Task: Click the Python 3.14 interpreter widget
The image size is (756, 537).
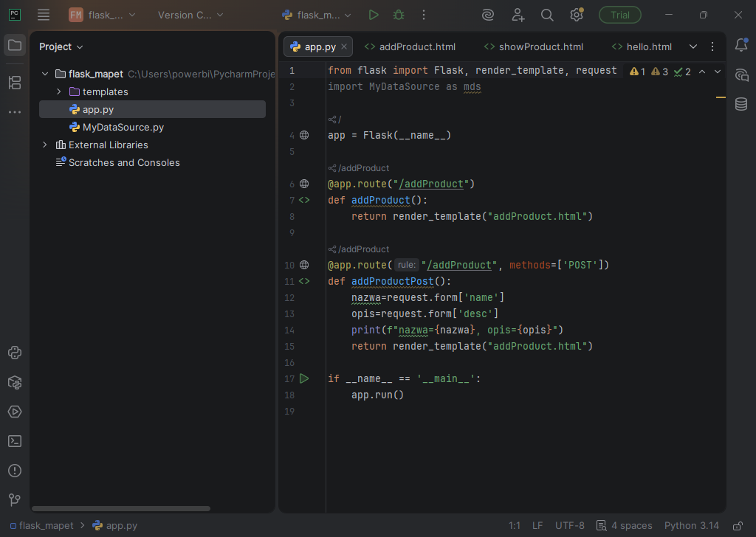Action: 691,525
